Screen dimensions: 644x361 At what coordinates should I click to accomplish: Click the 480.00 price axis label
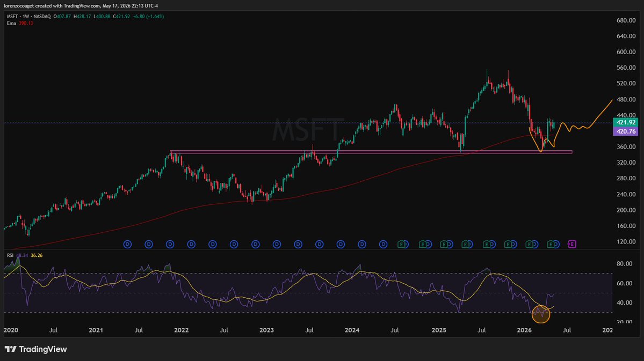[x=626, y=99]
